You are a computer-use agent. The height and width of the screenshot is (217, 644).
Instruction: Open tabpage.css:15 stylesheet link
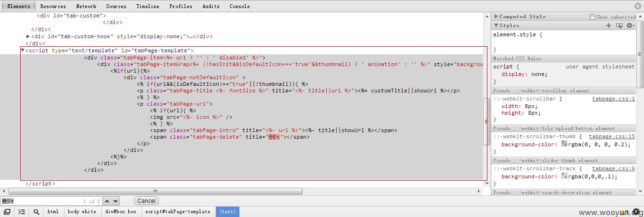click(x=611, y=137)
